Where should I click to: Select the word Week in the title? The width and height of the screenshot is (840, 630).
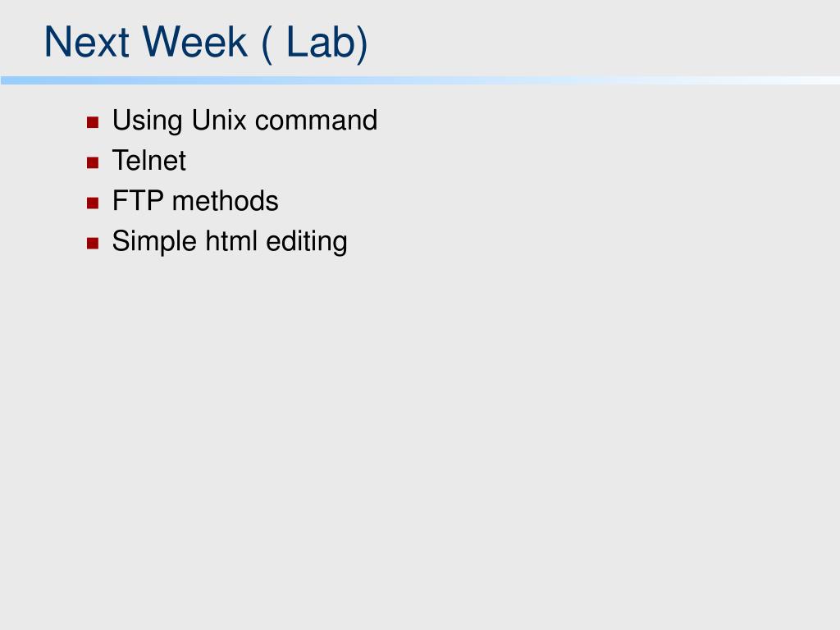pyautogui.click(x=194, y=42)
